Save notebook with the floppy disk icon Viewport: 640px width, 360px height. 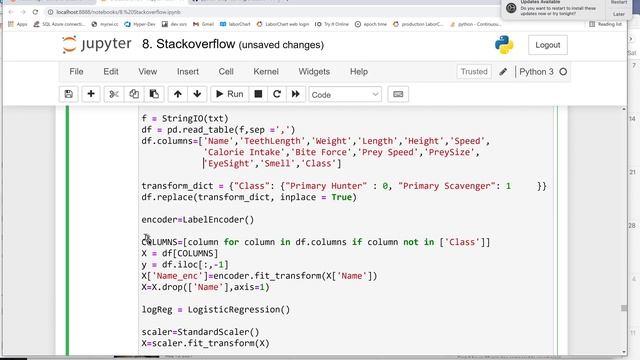[x=69, y=94]
